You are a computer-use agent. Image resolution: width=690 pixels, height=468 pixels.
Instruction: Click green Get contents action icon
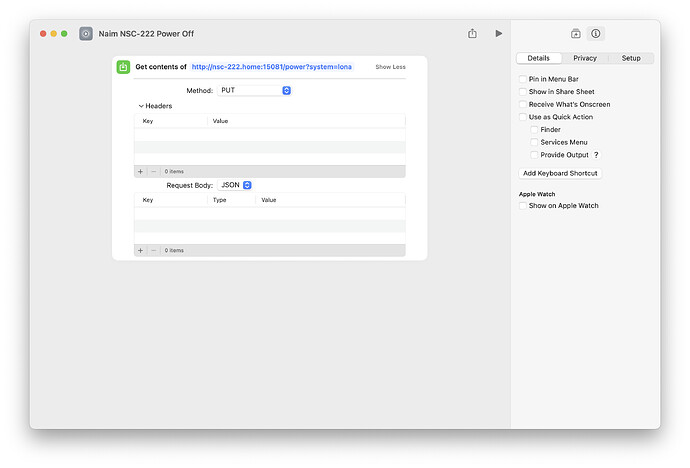tap(123, 67)
